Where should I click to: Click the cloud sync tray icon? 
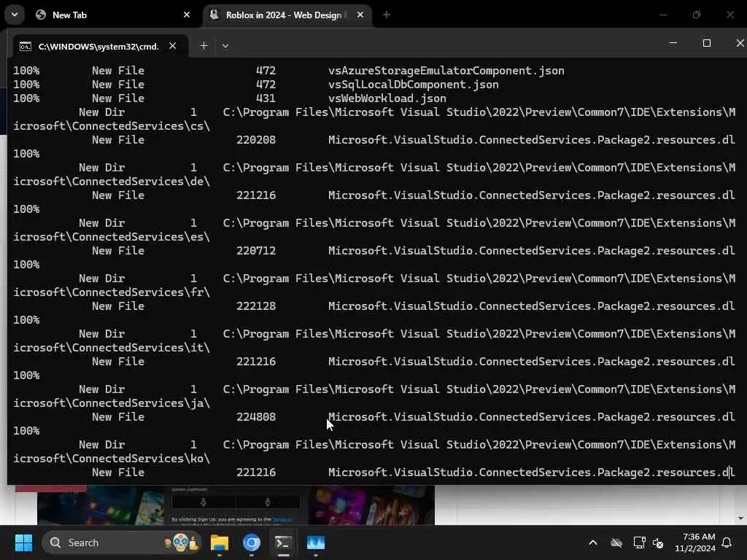coord(616,542)
